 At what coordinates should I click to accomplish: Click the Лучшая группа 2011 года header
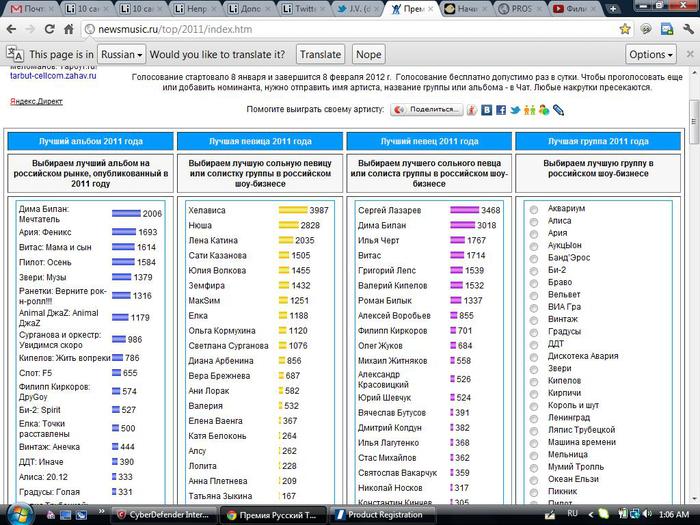[x=598, y=141]
